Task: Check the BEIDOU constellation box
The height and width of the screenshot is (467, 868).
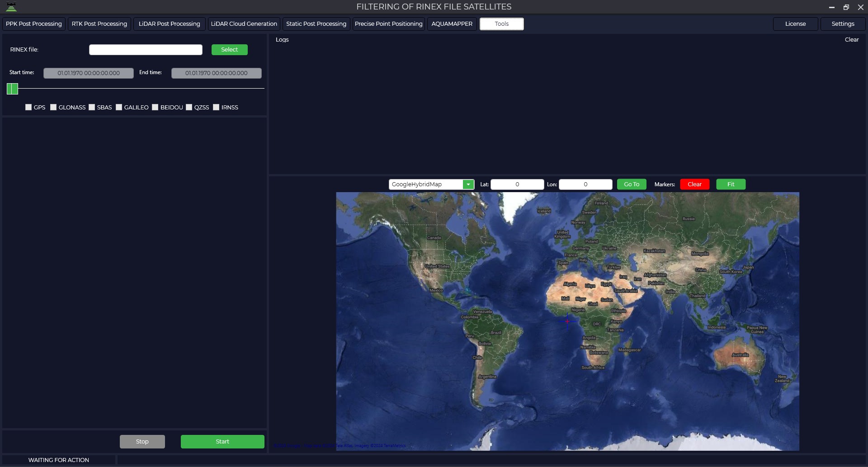Action: pyautogui.click(x=155, y=107)
